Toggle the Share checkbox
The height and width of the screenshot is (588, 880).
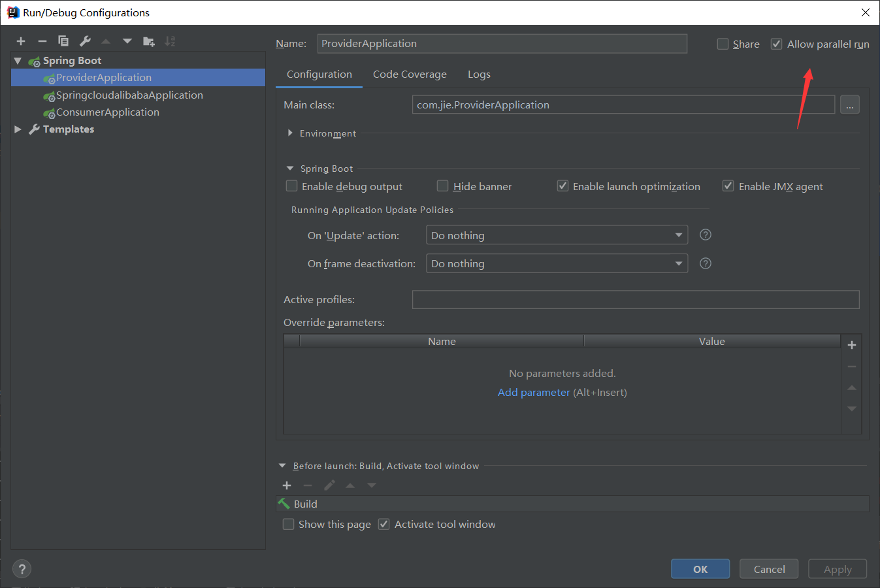point(723,44)
